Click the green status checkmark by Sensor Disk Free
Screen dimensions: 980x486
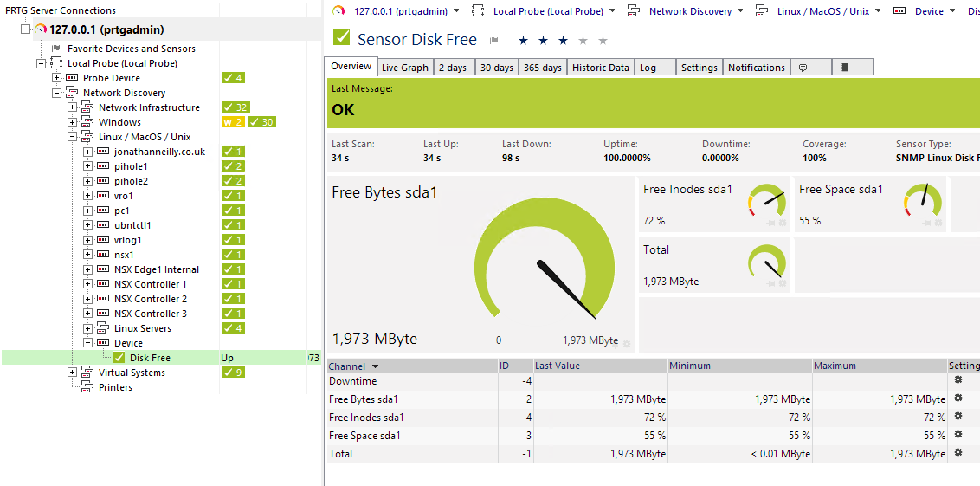[x=341, y=37]
